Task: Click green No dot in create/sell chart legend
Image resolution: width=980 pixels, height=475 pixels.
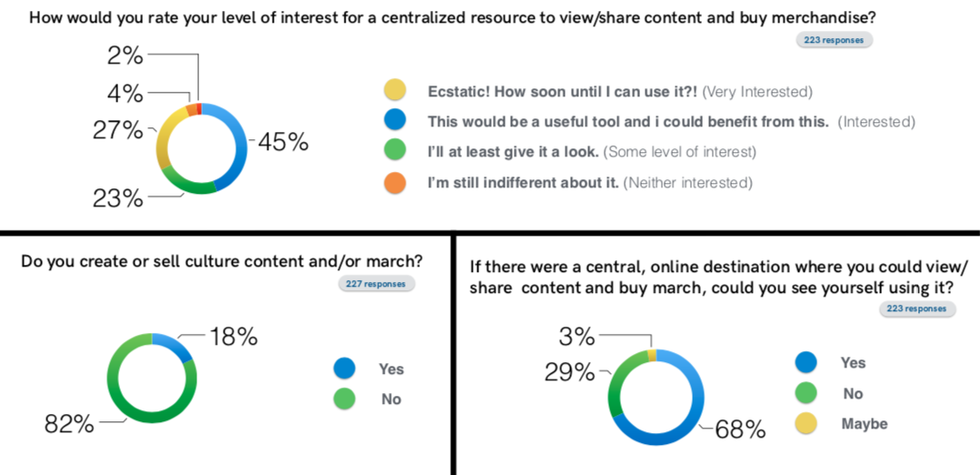Action: click(x=345, y=399)
